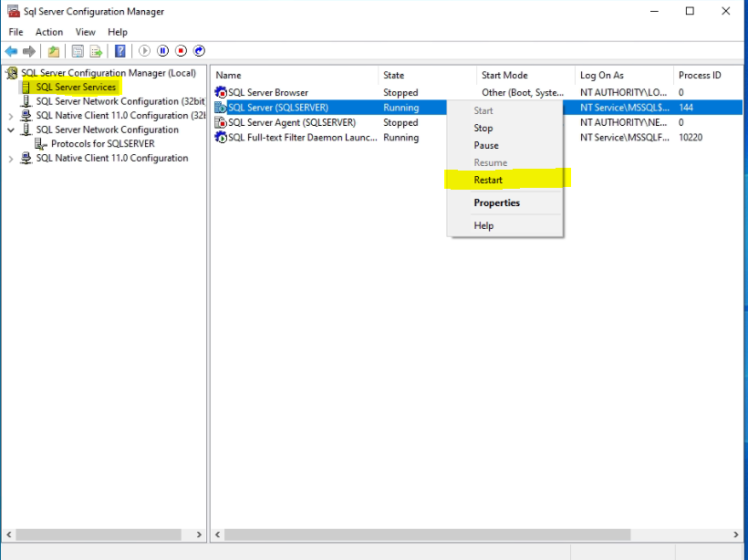Expand the last SQL Native Client 11.0 Configuration node
Image resolution: width=748 pixels, height=560 pixels.
[x=11, y=159]
